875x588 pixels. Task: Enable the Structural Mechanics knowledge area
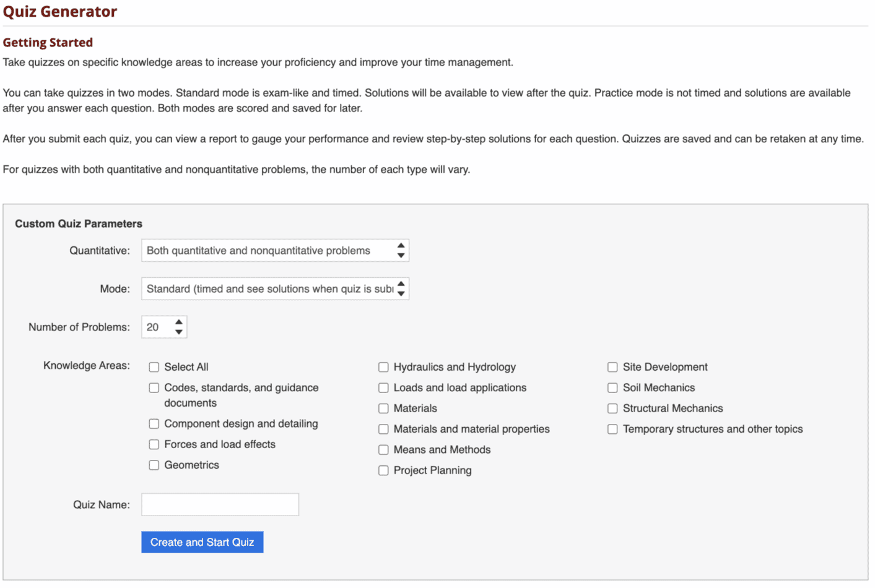[612, 408]
